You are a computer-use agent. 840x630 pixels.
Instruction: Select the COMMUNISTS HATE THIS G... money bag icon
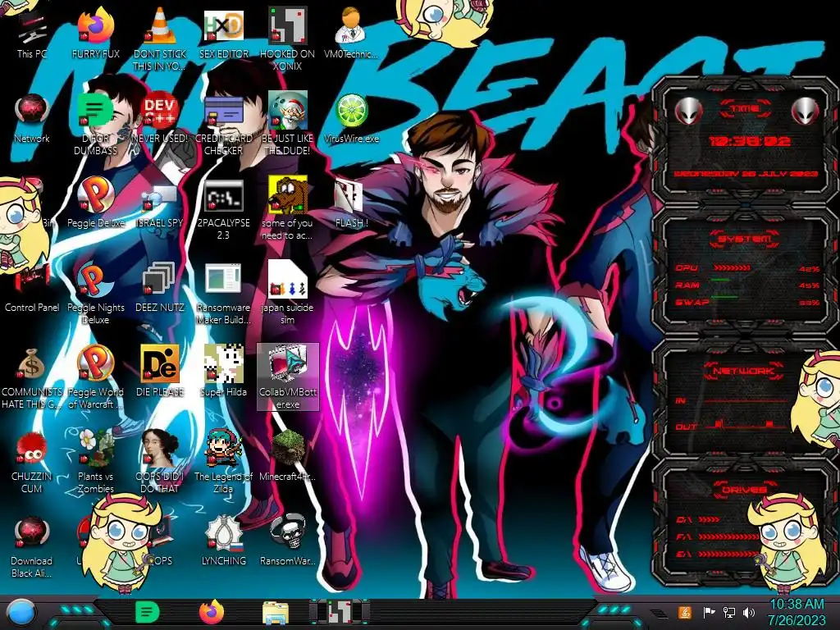pyautogui.click(x=32, y=379)
